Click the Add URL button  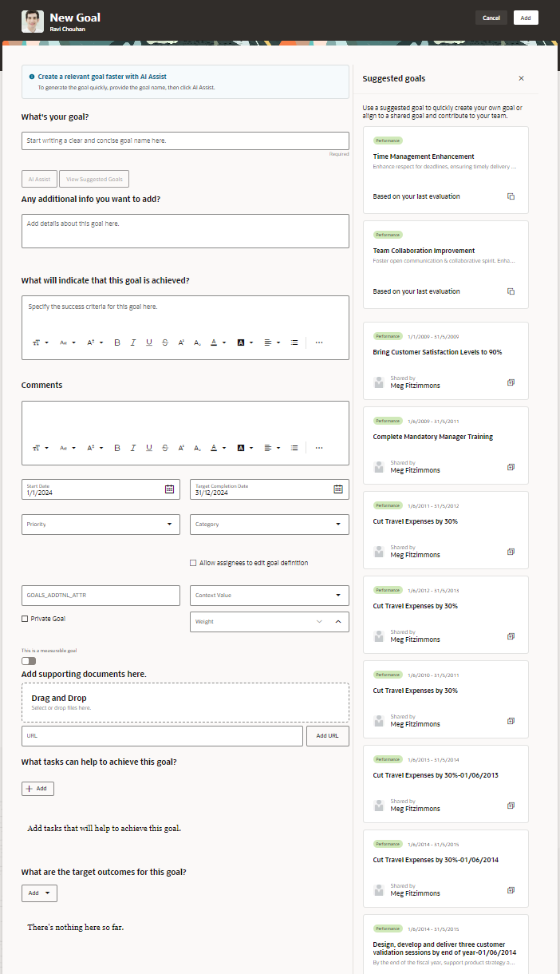pyautogui.click(x=328, y=736)
